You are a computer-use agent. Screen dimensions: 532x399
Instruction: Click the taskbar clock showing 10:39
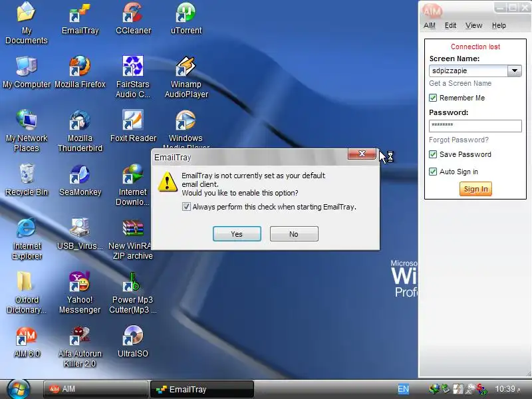(x=507, y=389)
